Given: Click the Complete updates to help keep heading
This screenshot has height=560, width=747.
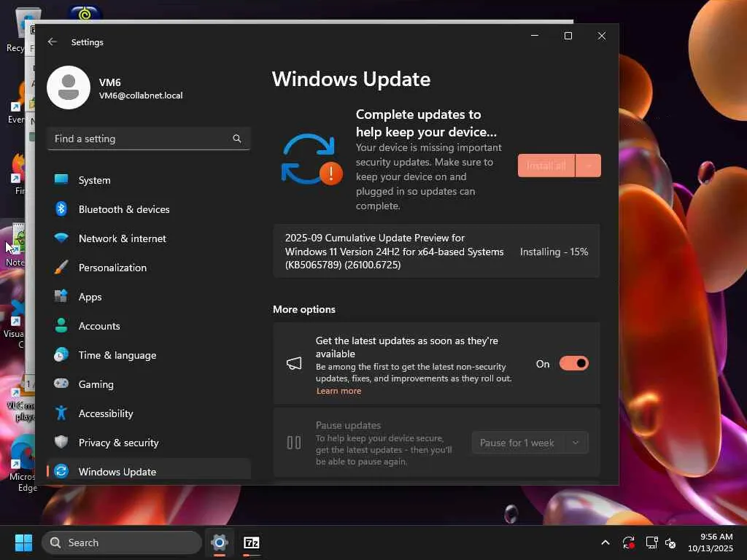Looking at the screenshot, I should (x=426, y=122).
